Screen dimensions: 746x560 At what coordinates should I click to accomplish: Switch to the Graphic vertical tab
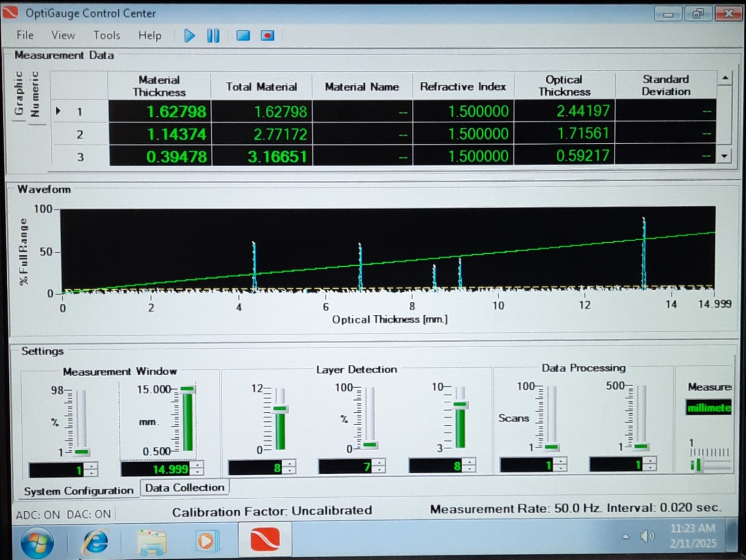coord(19,93)
